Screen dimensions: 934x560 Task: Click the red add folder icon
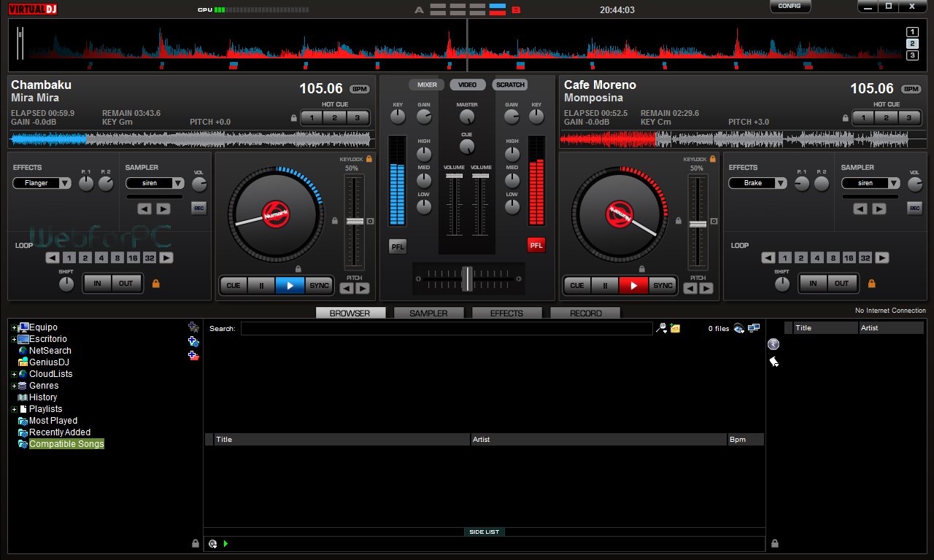pyautogui.click(x=193, y=355)
